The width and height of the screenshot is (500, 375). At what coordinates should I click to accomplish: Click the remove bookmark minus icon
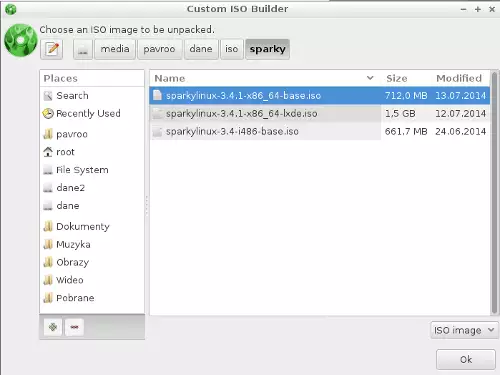click(x=74, y=327)
